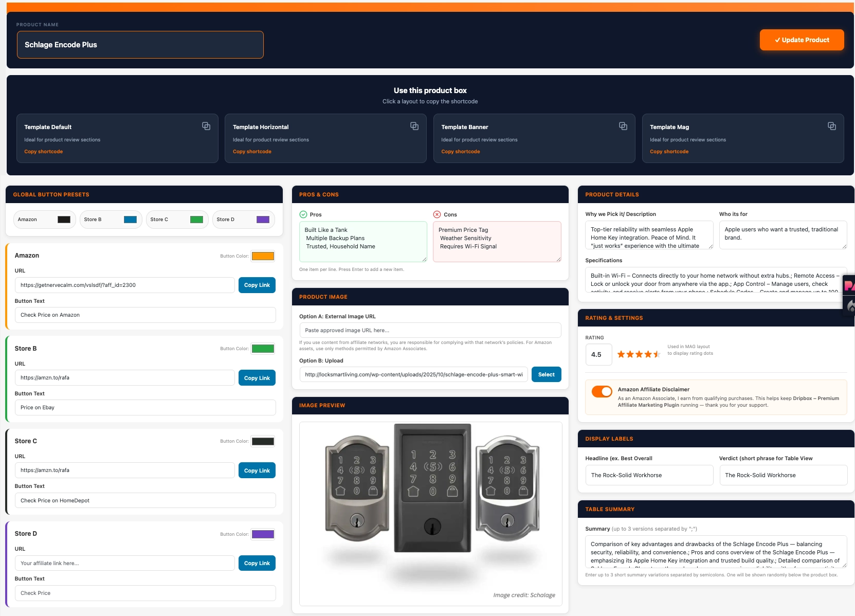This screenshot has width=855, height=616.
Task: Open the purple Button Color swatch for Store D
Action: tap(263, 534)
